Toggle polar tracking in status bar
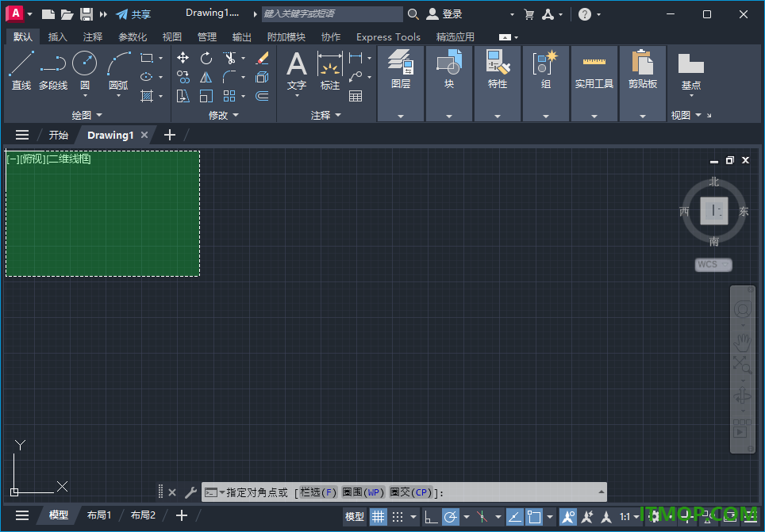The image size is (765, 532). pyautogui.click(x=451, y=516)
